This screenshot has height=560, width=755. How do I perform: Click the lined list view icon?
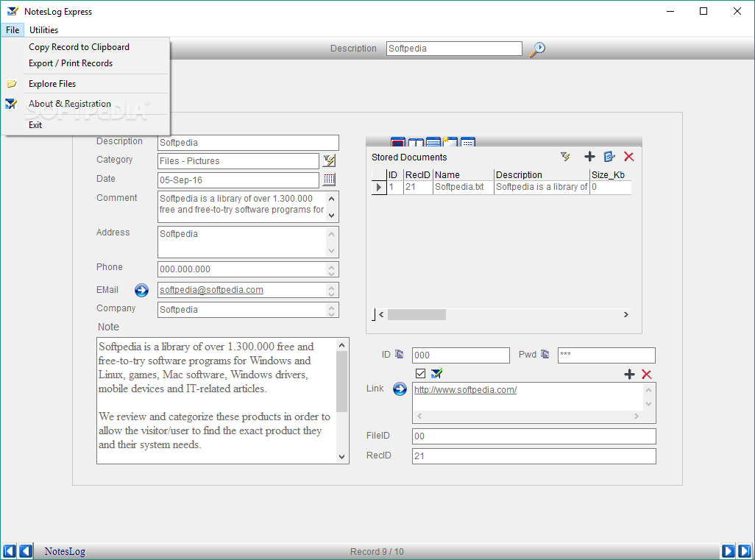(433, 142)
